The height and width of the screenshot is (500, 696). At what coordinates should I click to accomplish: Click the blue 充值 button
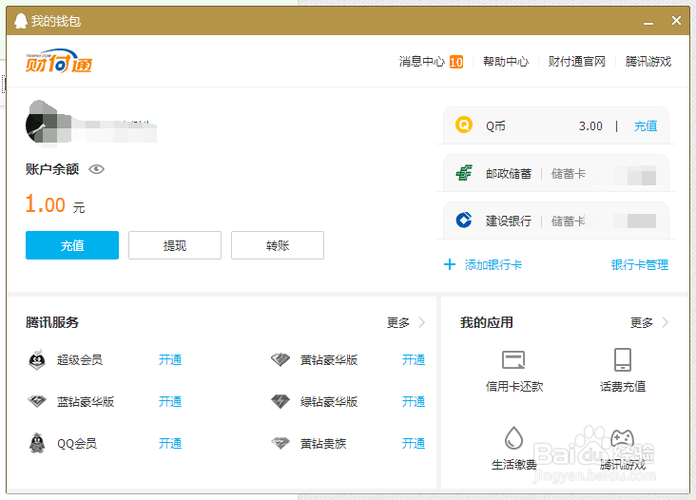[x=72, y=245]
